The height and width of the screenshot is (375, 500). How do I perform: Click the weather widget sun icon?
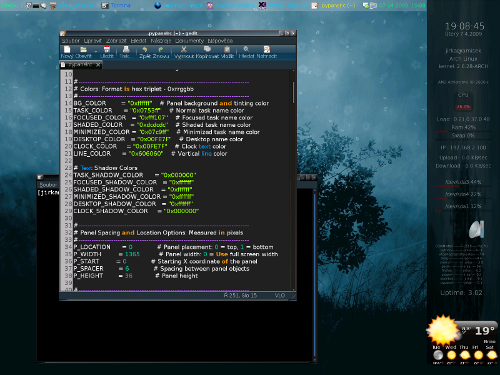pos(443,331)
